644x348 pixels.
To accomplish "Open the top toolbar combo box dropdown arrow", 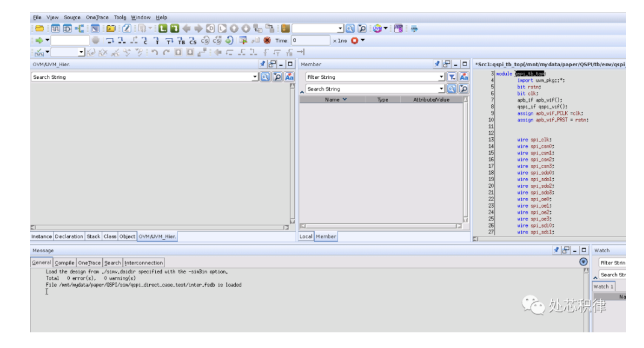I will [340, 28].
